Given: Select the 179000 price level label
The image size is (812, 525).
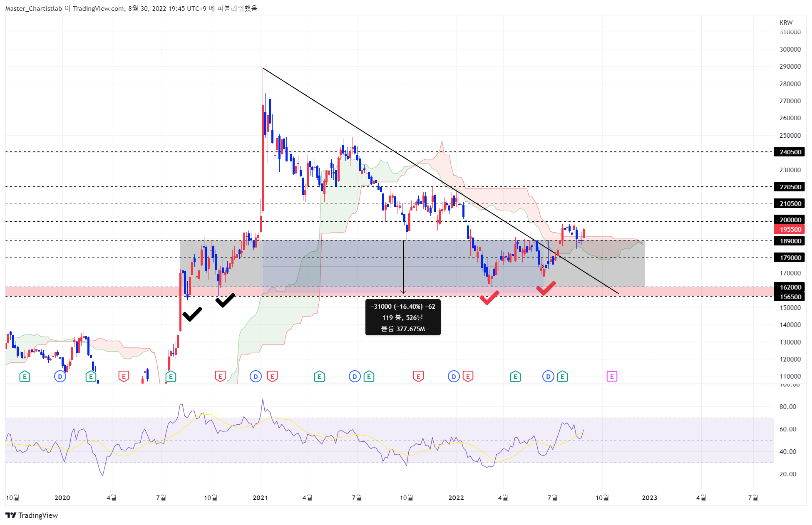Looking at the screenshot, I should (790, 258).
